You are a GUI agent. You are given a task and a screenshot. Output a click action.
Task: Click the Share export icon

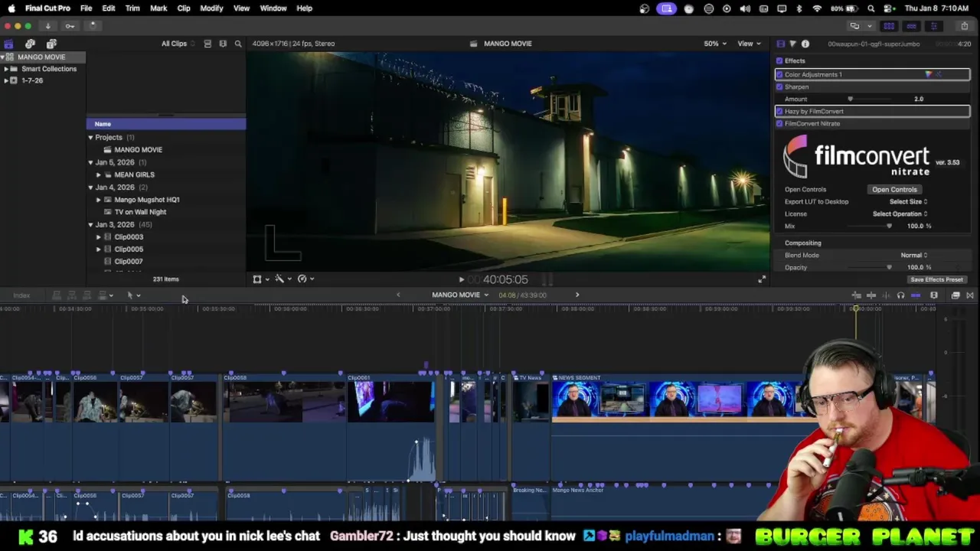tap(964, 26)
